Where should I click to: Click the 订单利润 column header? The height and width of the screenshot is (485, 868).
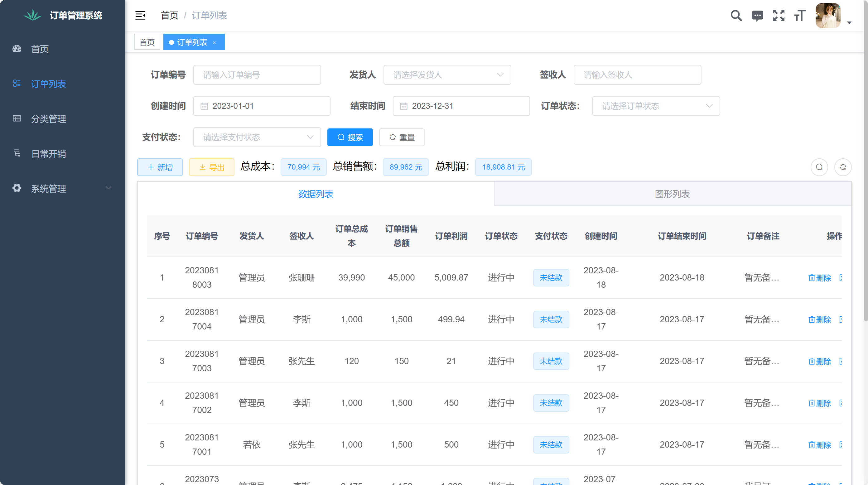click(451, 236)
